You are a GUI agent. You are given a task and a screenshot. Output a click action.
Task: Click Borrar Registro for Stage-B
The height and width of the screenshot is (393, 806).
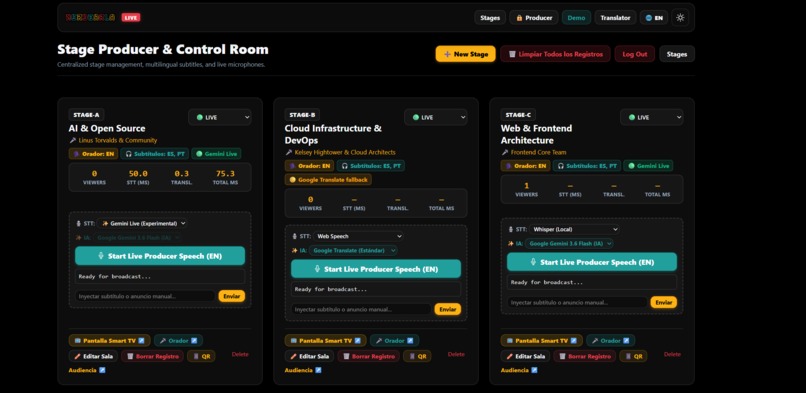click(369, 356)
